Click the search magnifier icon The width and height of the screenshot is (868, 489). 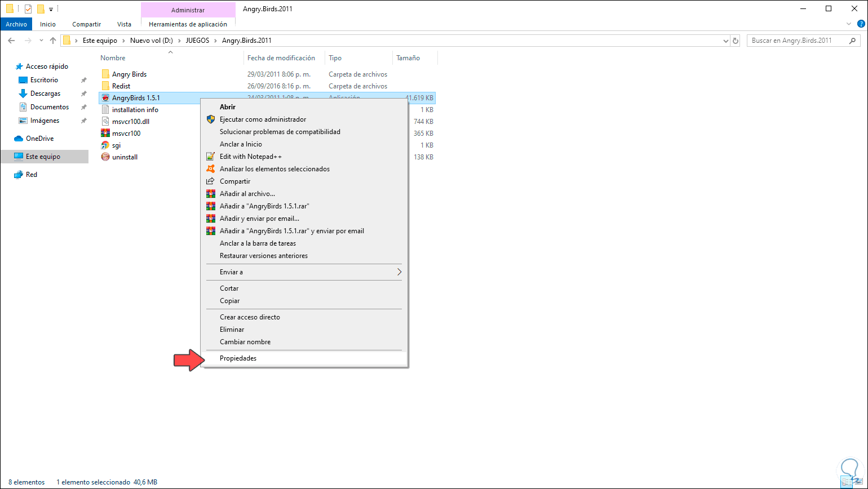pos(852,41)
